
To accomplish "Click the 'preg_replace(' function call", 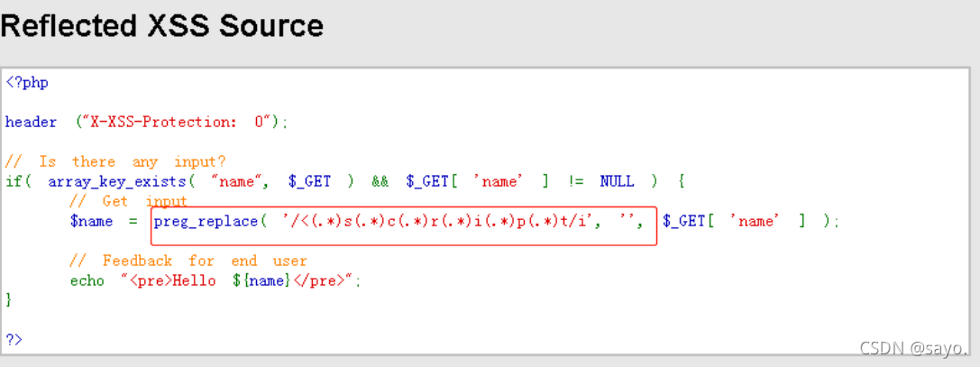I will pyautogui.click(x=210, y=221).
